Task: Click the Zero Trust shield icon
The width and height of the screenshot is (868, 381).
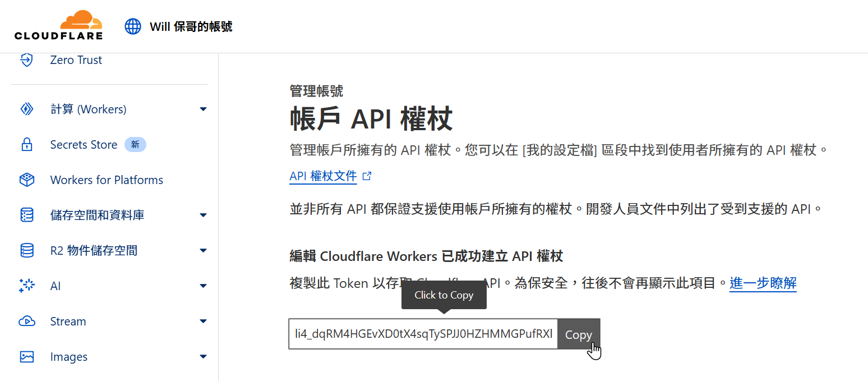Action: click(x=27, y=60)
